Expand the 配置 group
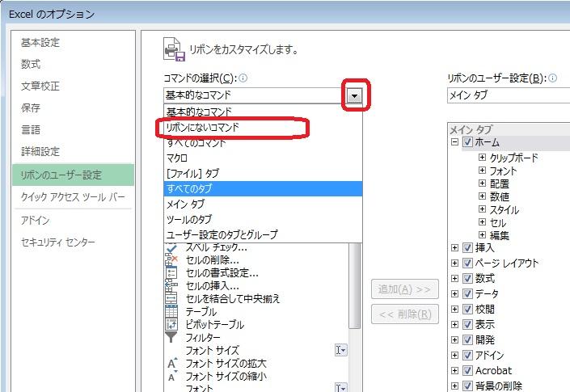Viewport: 570px width, 392px height. click(482, 183)
